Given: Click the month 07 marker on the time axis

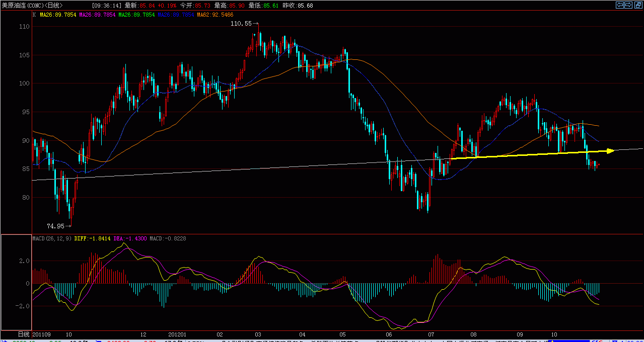Looking at the screenshot, I should [x=431, y=334].
